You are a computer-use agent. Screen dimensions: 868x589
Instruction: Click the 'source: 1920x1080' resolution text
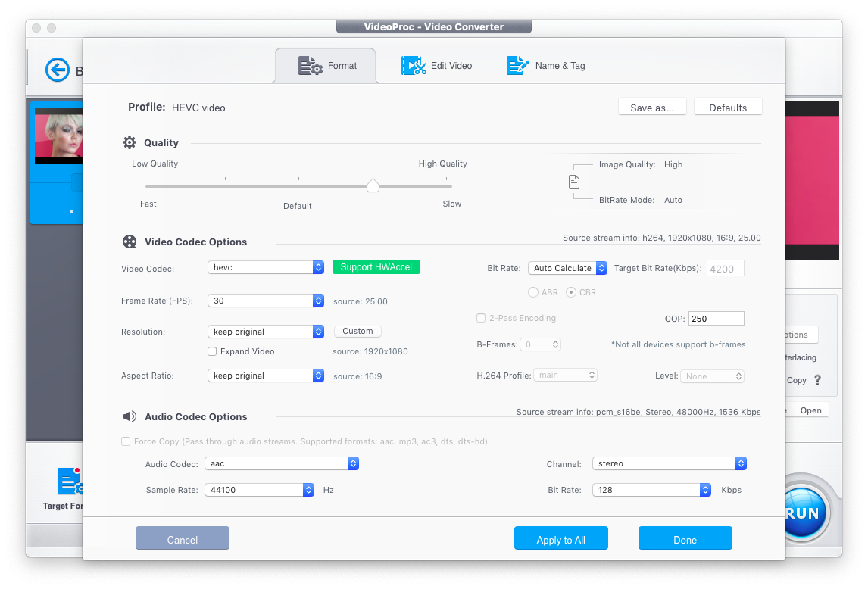[370, 351]
